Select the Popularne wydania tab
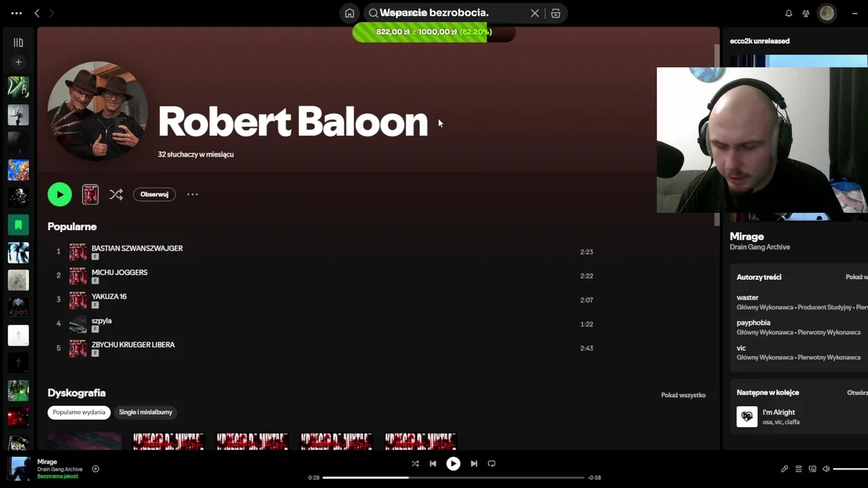The image size is (868, 488). point(79,412)
